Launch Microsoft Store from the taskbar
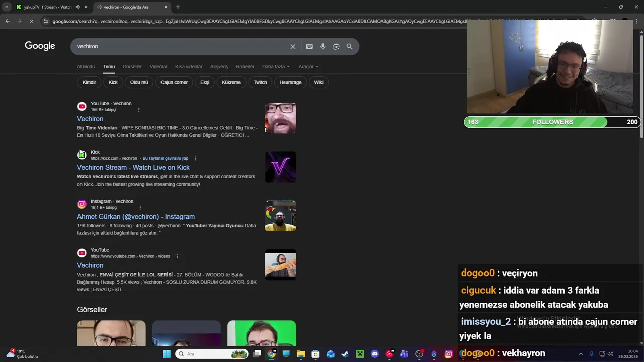 (315, 354)
